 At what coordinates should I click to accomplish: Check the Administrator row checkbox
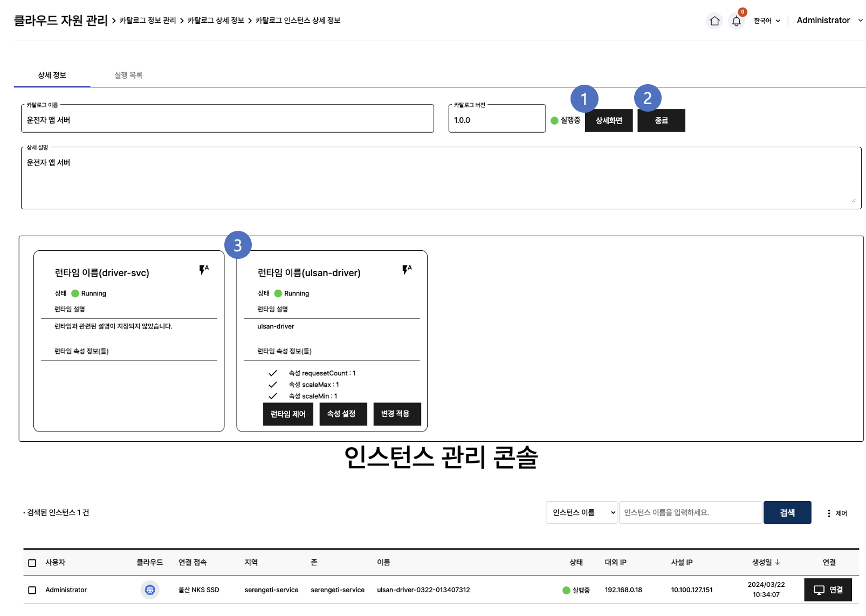coord(32,590)
